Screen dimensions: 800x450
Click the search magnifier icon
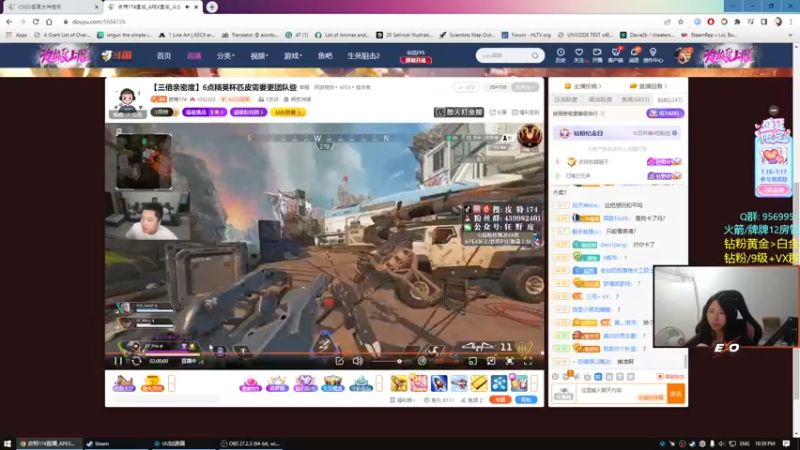point(535,55)
